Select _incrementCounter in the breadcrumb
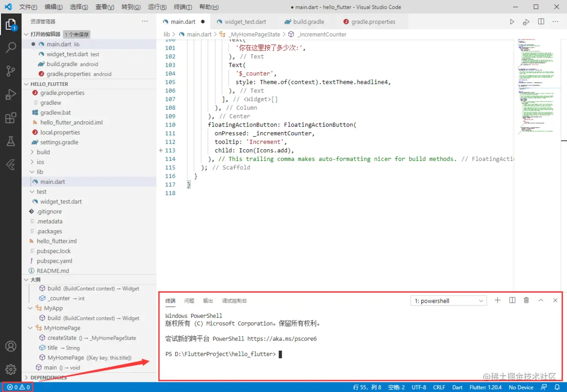Viewport: 567px width, 392px height. 322,34
